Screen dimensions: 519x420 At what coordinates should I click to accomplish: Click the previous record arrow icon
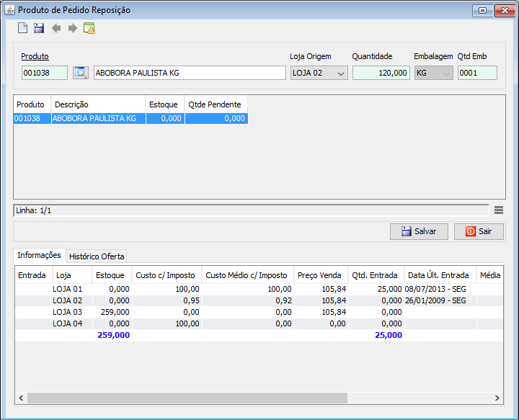[x=56, y=28]
